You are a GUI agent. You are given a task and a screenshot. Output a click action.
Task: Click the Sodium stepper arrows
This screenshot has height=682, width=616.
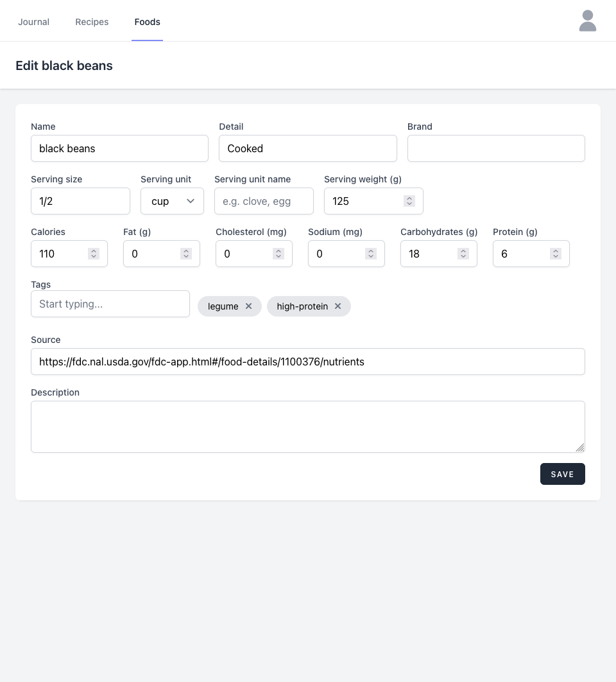pos(371,254)
